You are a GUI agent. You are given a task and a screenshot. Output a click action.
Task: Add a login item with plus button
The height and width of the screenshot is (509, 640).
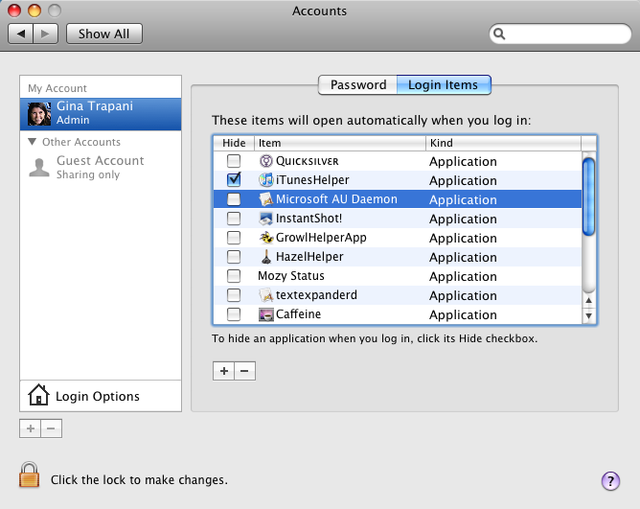224,371
